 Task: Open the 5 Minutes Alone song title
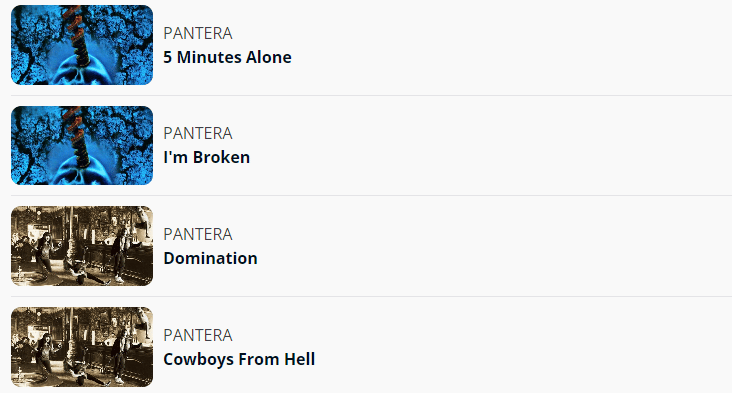(227, 57)
